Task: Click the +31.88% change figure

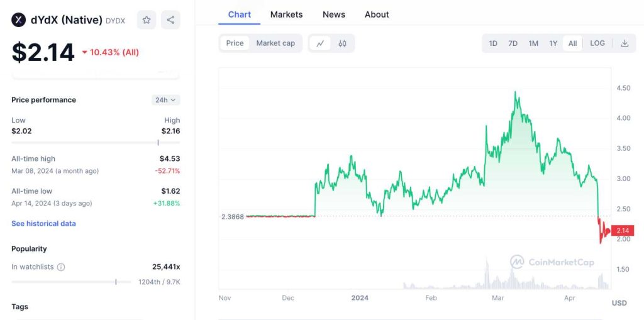Action: [166, 203]
